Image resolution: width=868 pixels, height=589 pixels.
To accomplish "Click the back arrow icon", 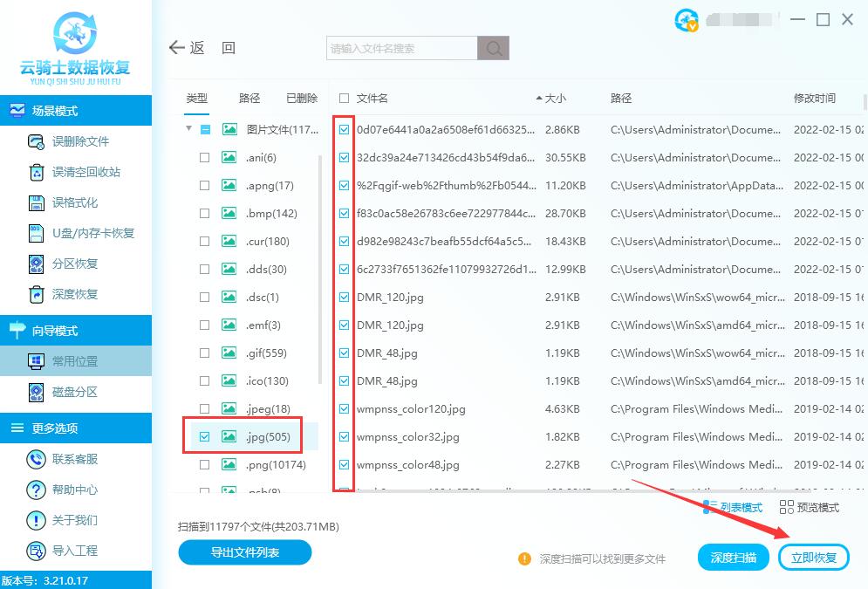I will (176, 48).
